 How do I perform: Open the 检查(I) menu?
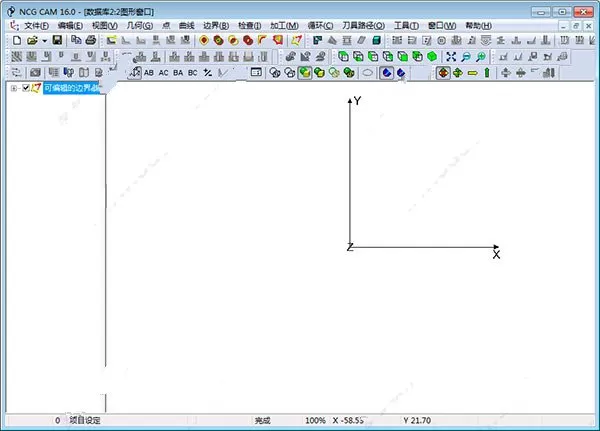[249, 26]
